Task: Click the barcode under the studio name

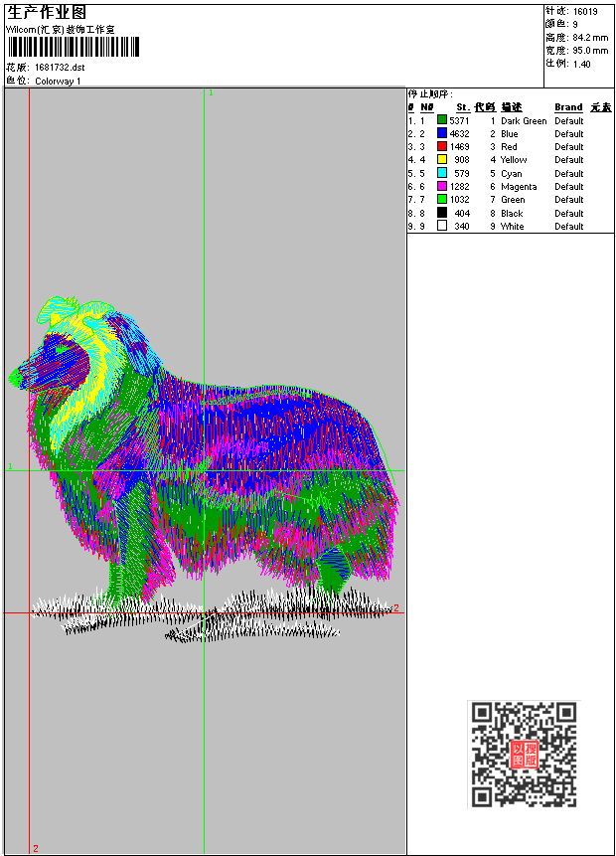Action: [x=74, y=47]
